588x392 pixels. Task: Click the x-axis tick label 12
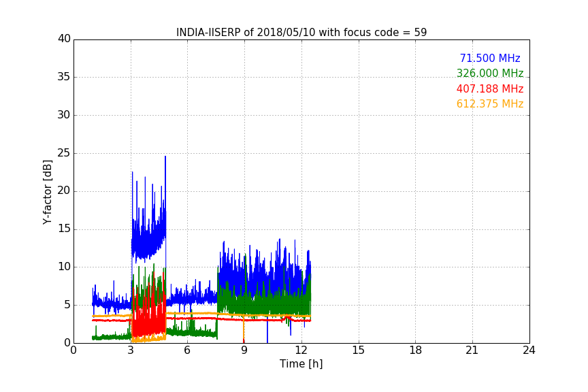click(301, 350)
